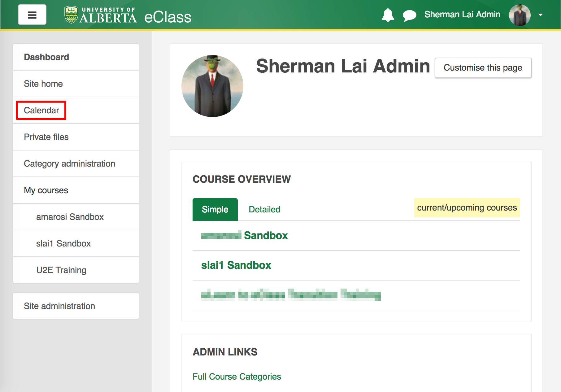Open Site administration panel
Viewport: 561px width, 392px height.
59,306
